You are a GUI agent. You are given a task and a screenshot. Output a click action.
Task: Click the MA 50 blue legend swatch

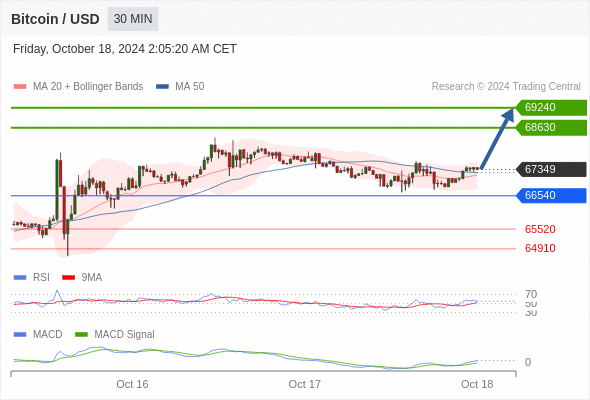tap(162, 87)
